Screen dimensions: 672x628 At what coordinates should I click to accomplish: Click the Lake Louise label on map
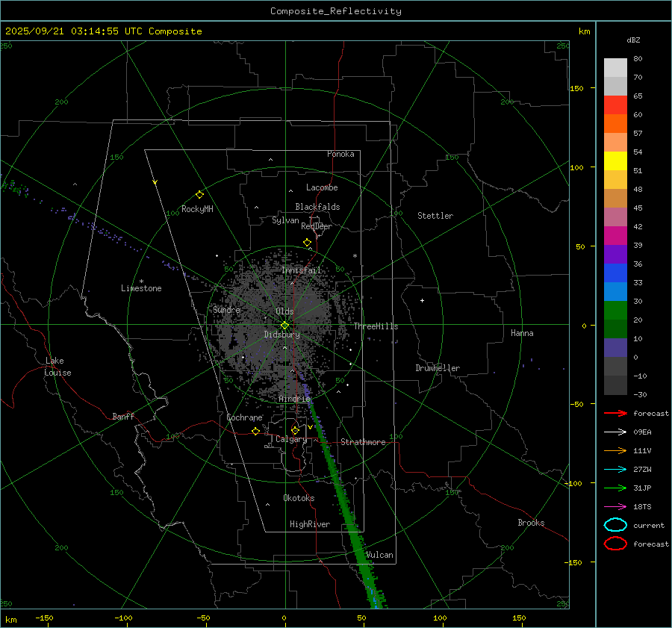(x=57, y=367)
